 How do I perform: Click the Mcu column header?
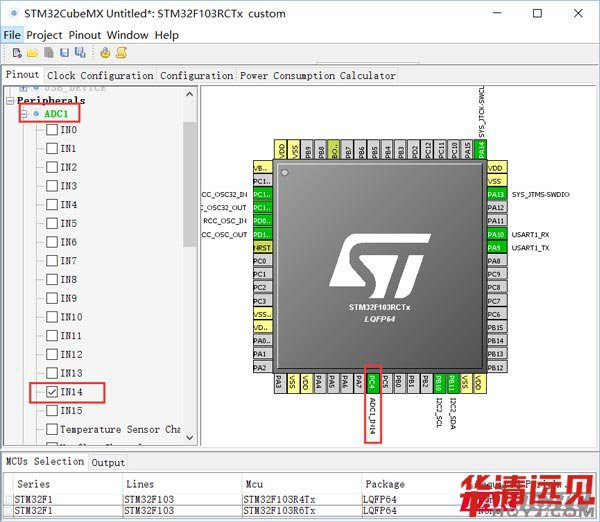(302, 484)
